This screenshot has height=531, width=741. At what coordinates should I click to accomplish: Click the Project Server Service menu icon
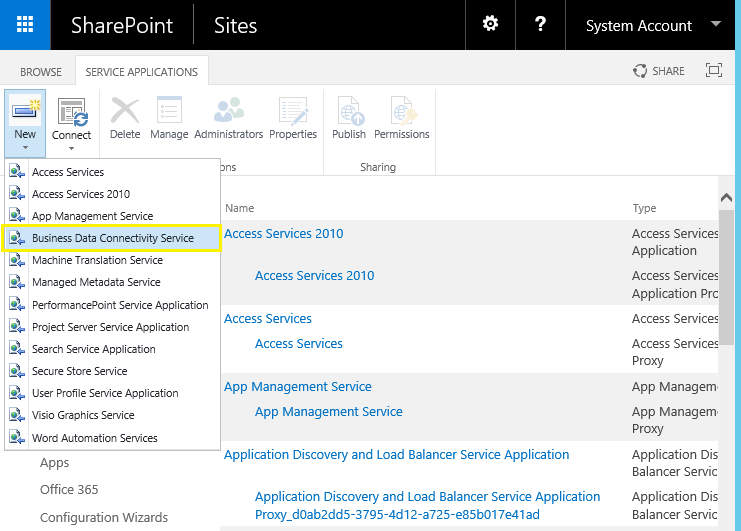pyautogui.click(x=17, y=326)
